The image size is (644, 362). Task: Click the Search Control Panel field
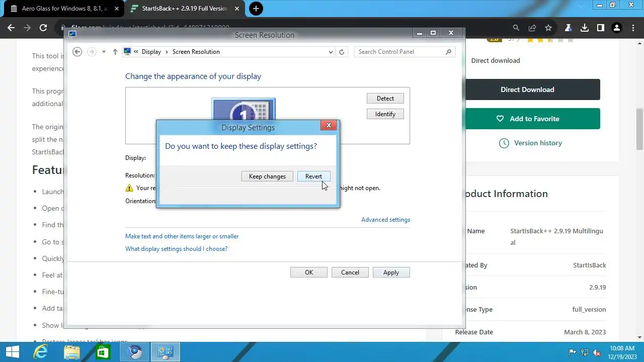[405, 52]
